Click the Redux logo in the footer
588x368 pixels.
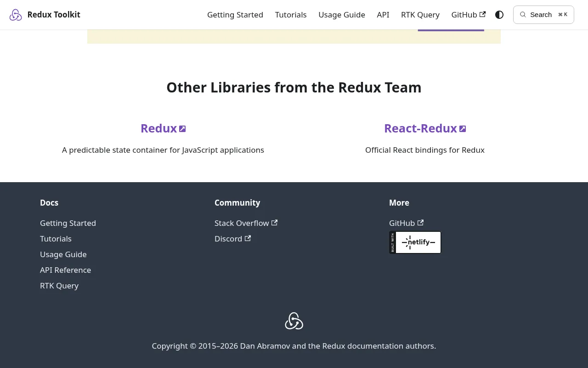tap(294, 321)
